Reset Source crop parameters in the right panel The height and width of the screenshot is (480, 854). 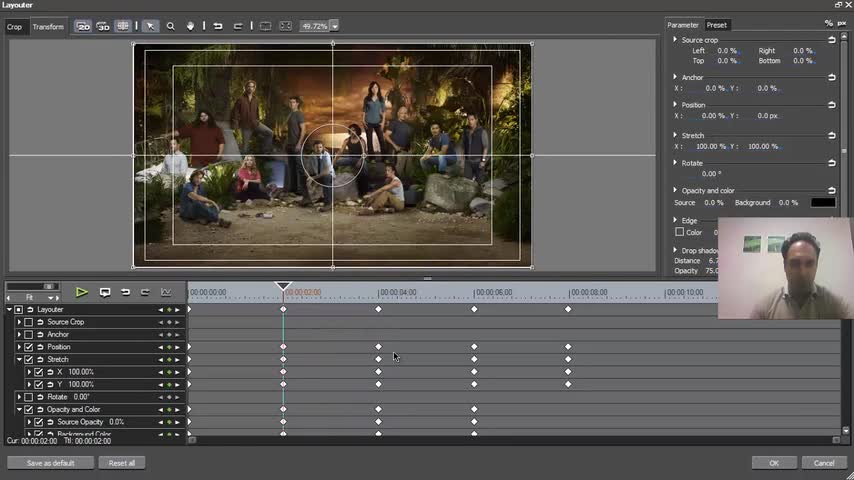point(832,40)
